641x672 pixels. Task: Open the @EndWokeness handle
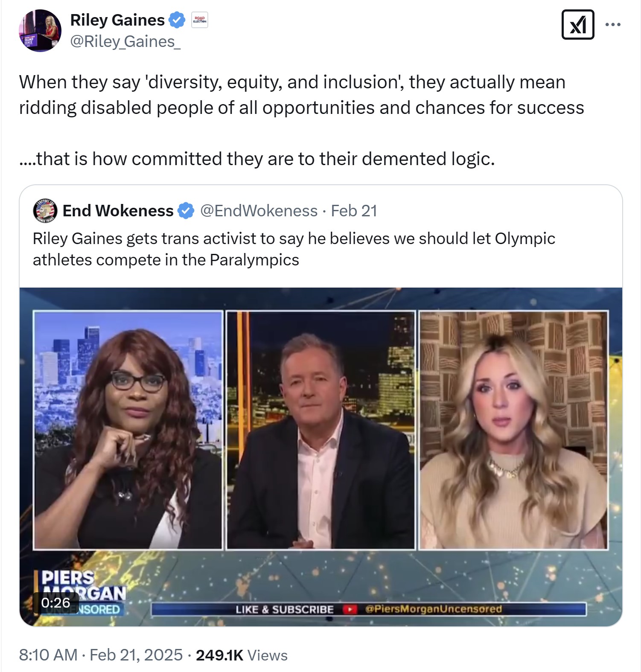259,211
